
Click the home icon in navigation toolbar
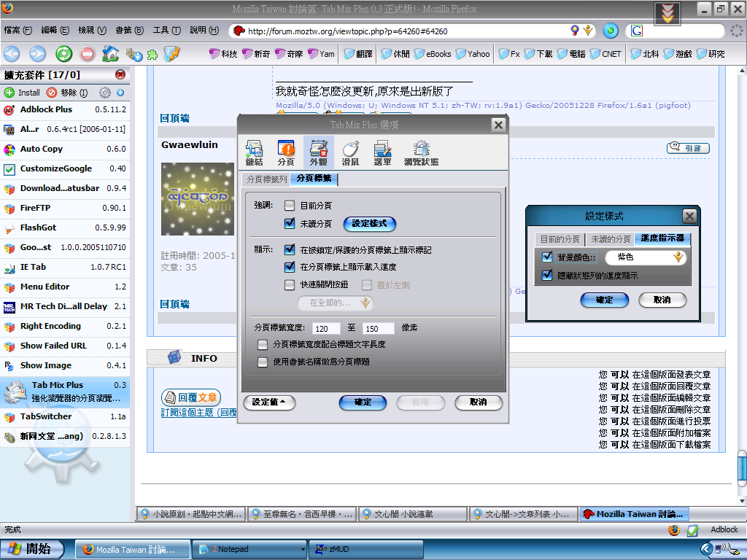(111, 54)
